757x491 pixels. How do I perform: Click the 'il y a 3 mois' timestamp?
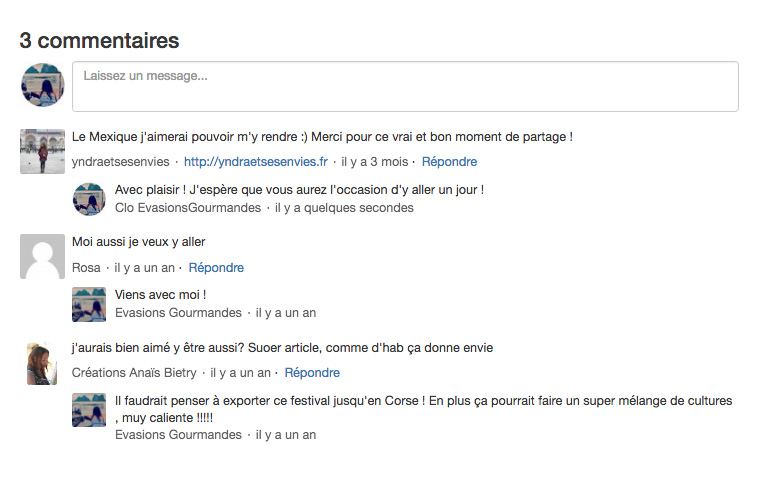click(x=375, y=162)
